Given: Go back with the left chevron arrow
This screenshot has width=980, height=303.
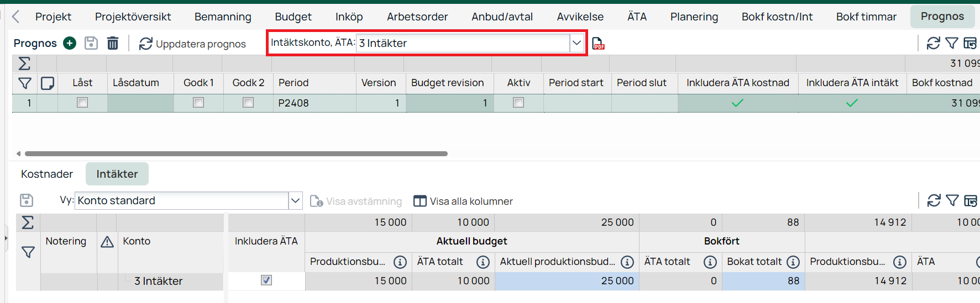Looking at the screenshot, I should (x=15, y=17).
